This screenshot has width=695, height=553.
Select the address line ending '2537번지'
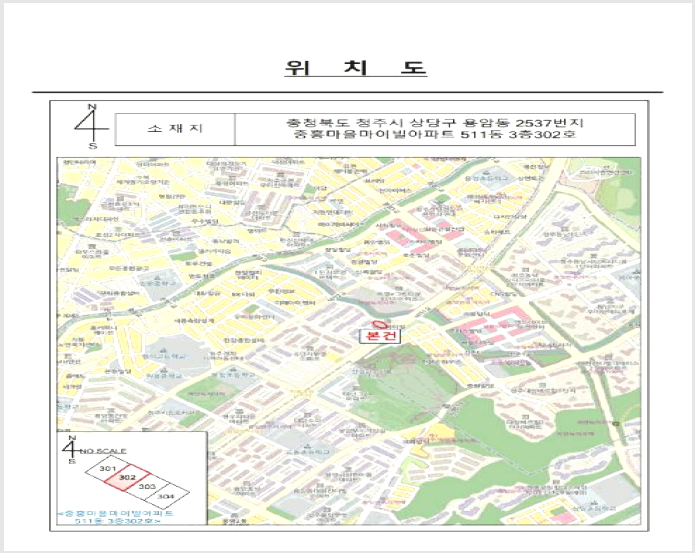435,123
